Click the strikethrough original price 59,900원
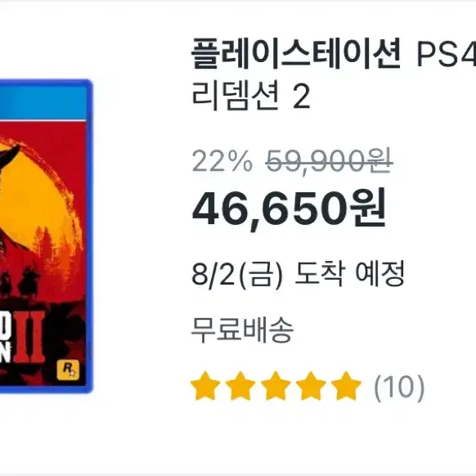Image resolution: width=476 pixels, height=476 pixels. click(x=329, y=161)
